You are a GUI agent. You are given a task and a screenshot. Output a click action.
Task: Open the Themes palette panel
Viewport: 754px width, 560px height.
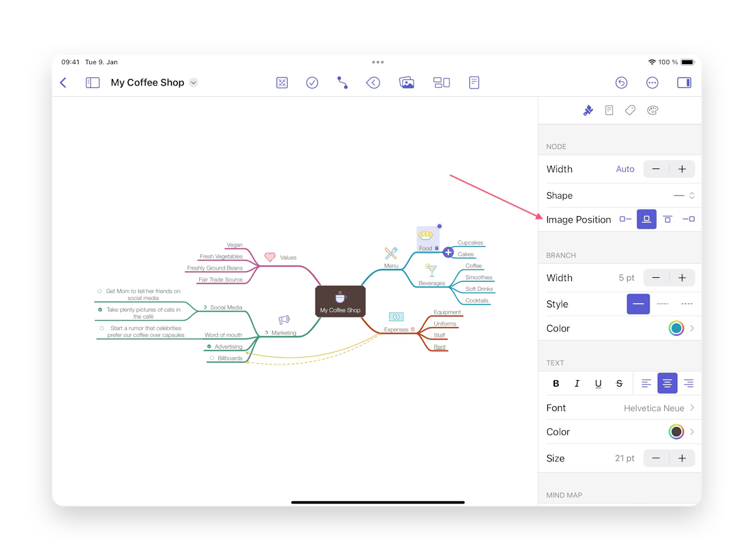click(652, 110)
